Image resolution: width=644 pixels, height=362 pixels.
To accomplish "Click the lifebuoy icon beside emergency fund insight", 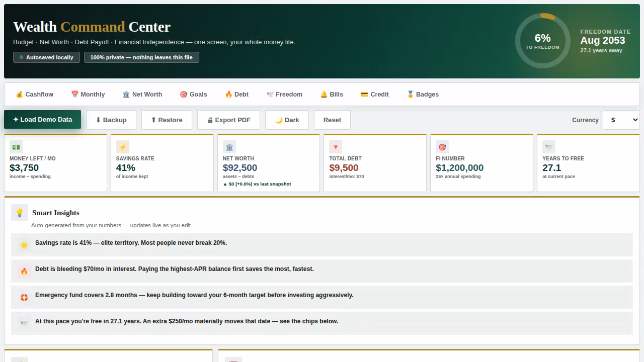I will (24, 298).
